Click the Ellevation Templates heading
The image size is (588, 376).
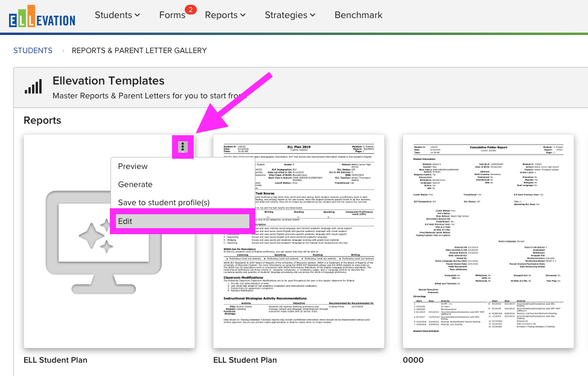pos(109,81)
